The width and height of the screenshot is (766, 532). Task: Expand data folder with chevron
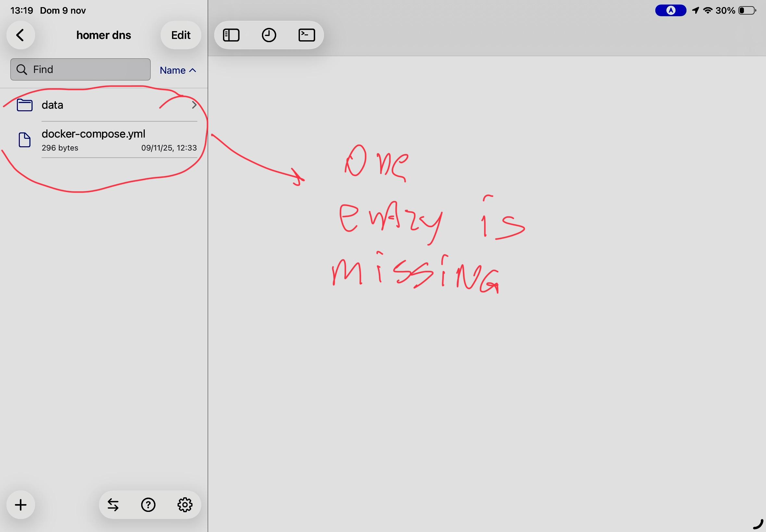point(194,105)
